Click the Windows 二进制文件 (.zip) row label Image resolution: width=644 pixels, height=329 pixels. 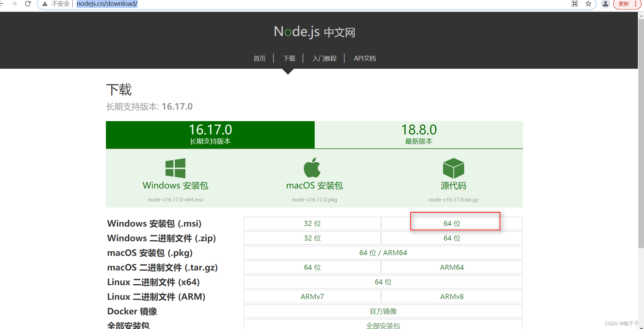(161, 238)
